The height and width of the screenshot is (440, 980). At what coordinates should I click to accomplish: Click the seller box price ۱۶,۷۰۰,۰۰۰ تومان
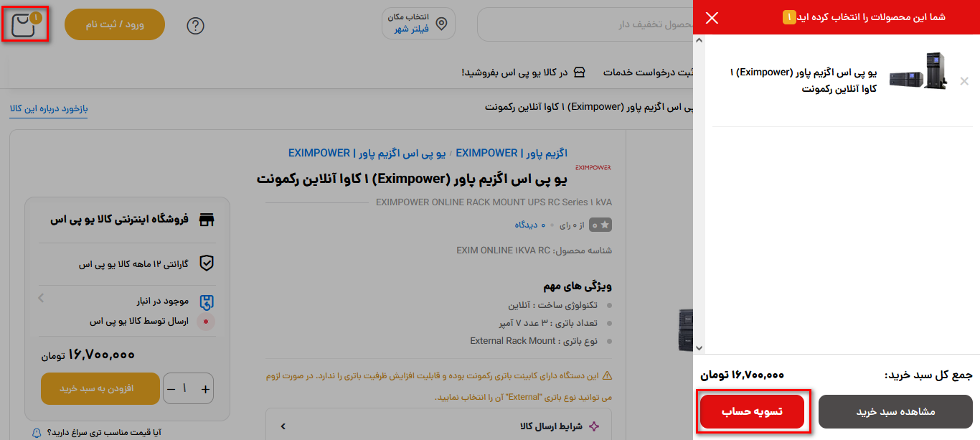88,355
